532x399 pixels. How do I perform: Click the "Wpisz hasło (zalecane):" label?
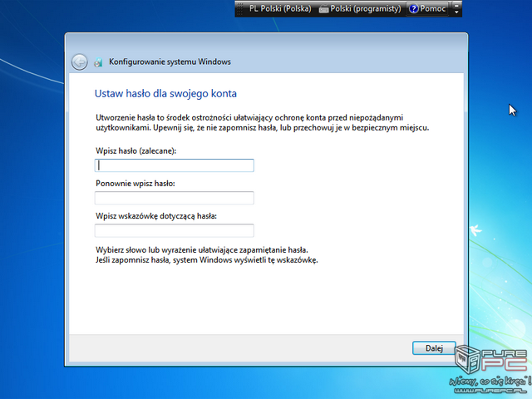[136, 151]
